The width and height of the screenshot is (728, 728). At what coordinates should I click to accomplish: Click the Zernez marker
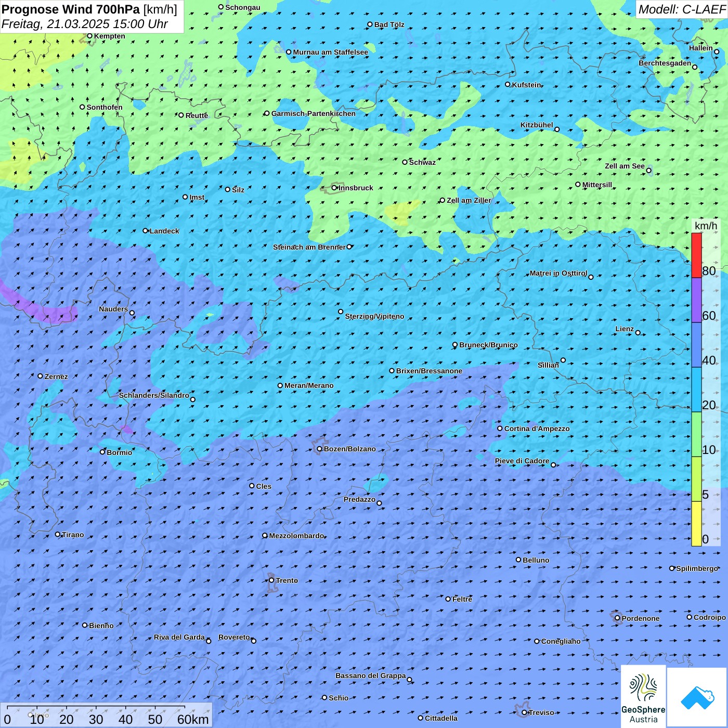[41, 376]
